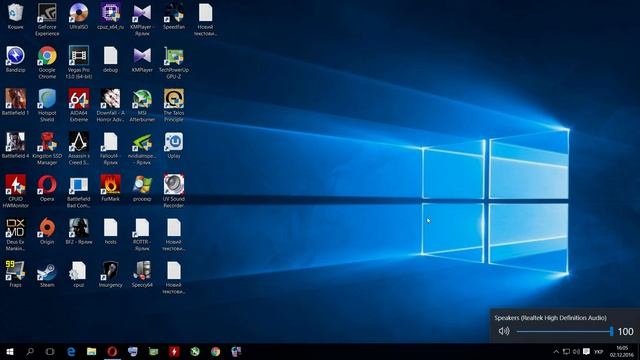Open the red lightning HWMonitor taskbar icon
This screenshot has height=360, width=640.
pos(174,351)
